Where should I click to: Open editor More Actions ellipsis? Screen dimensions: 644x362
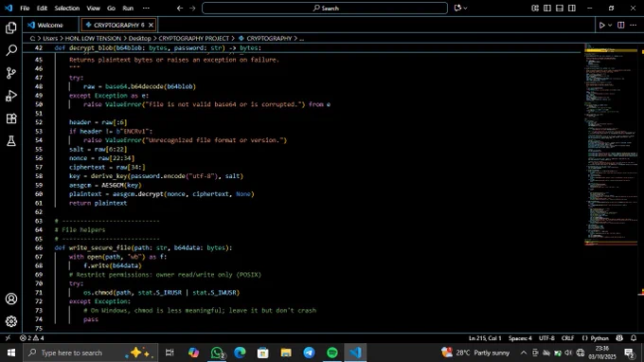coord(633,25)
